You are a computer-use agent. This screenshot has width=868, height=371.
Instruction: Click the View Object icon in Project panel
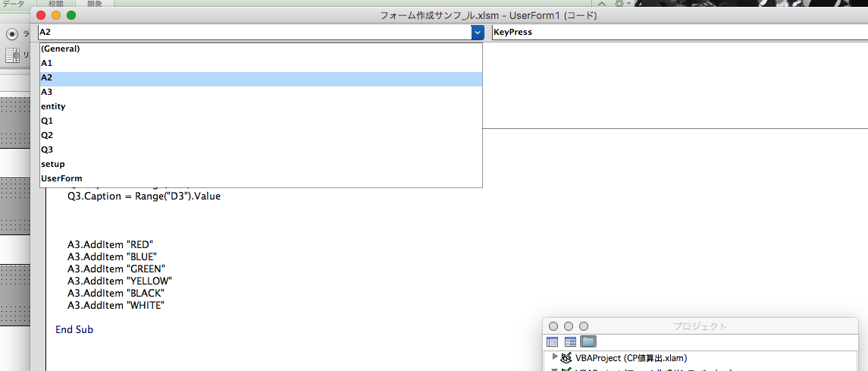570,342
